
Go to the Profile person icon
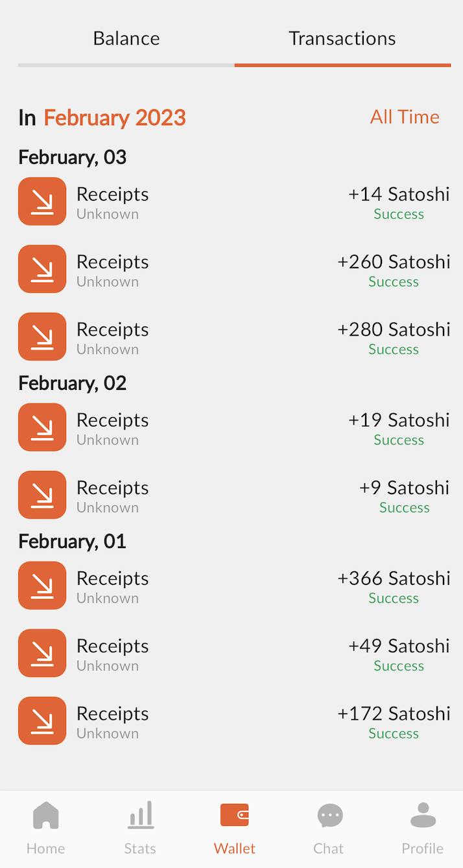pos(423,816)
